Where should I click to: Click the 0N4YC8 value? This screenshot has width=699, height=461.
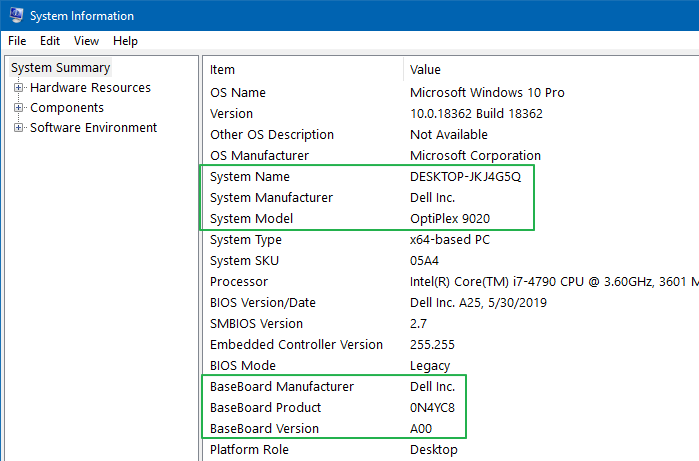(x=432, y=407)
